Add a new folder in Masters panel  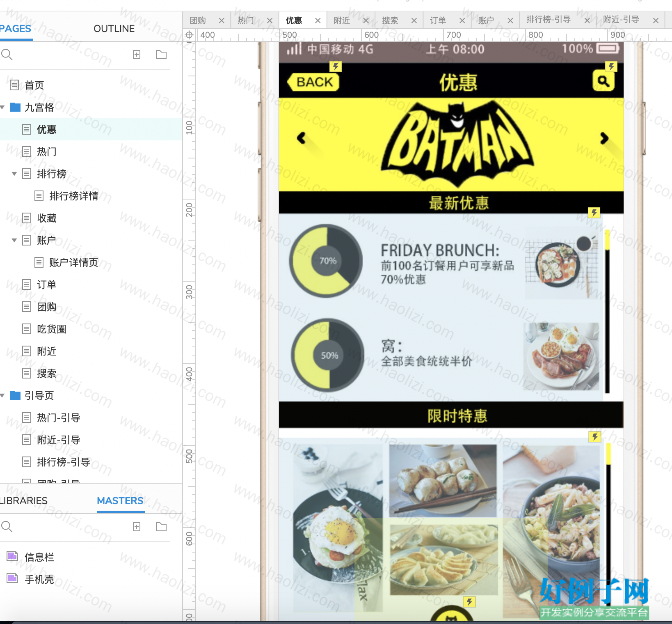click(x=161, y=527)
